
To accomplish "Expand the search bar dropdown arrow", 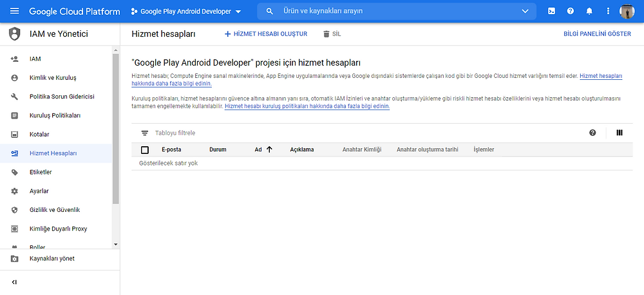I will (x=526, y=12).
